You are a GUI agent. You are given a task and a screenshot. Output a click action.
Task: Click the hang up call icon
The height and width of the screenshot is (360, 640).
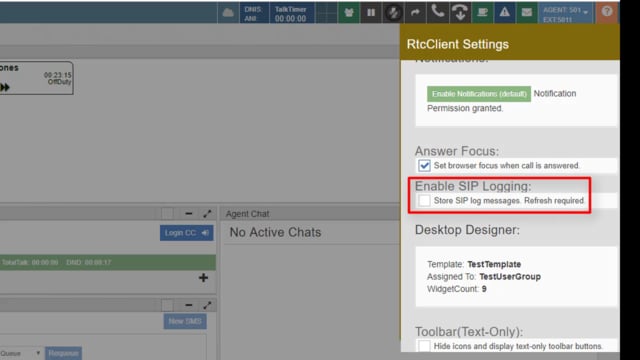point(460,13)
